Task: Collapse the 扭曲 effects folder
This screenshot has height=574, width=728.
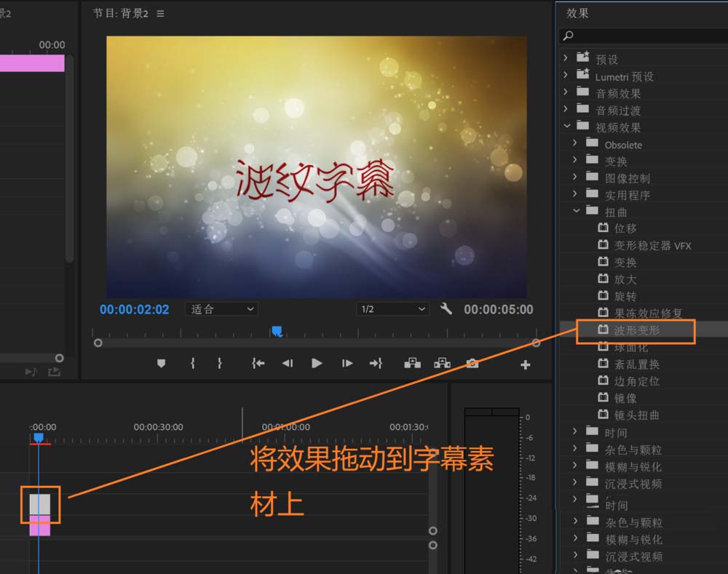Action: pos(576,212)
